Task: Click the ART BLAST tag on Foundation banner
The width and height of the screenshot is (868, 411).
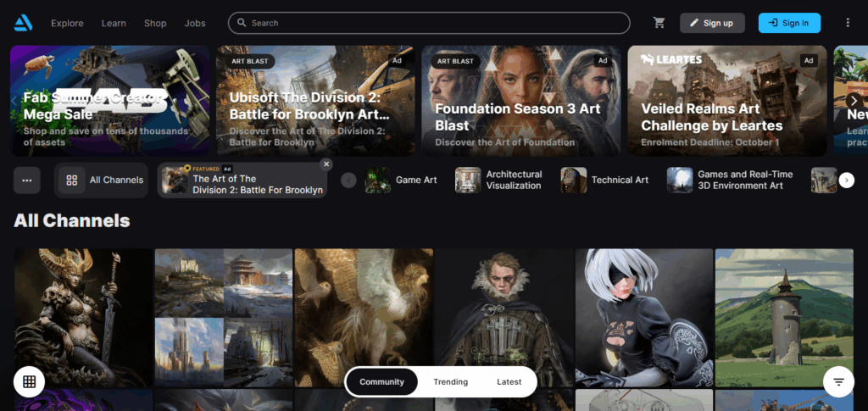Action: (455, 61)
